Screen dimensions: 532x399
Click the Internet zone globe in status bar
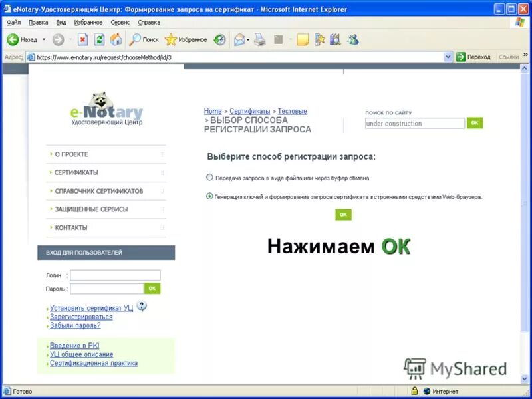427,390
